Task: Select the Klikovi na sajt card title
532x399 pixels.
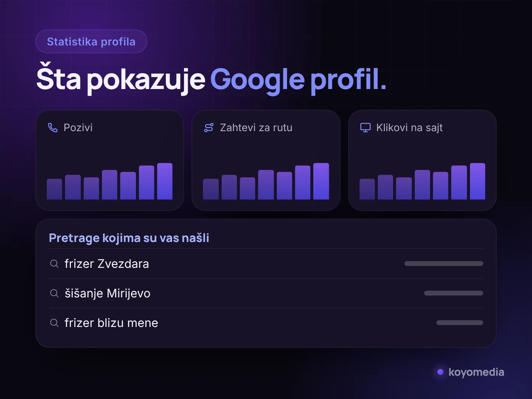Action: (x=409, y=128)
